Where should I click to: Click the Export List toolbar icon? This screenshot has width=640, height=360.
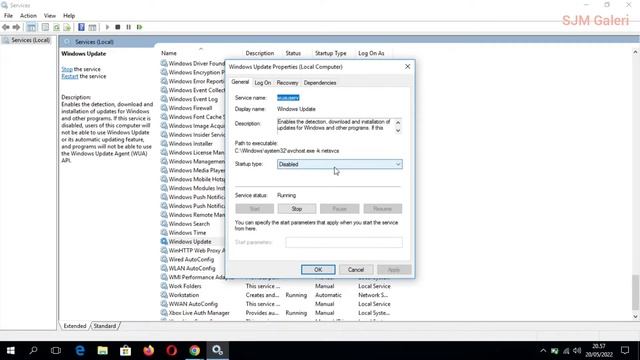tap(67, 27)
